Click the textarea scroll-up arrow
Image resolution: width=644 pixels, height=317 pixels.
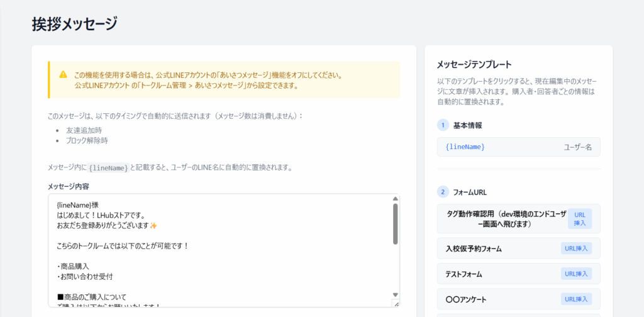click(x=395, y=198)
